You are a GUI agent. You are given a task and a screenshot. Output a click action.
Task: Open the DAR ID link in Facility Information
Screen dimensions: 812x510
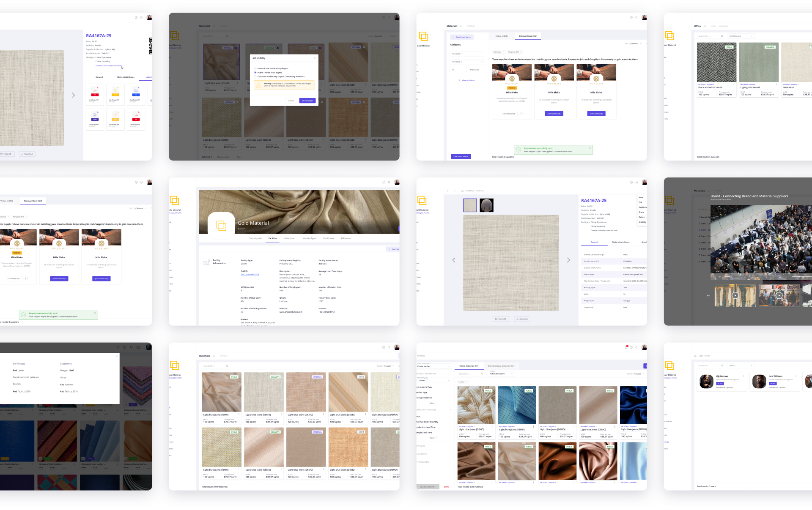click(x=250, y=274)
